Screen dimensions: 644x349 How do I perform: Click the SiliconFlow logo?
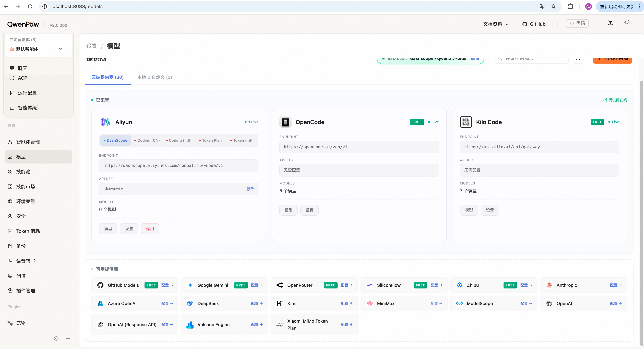click(x=370, y=285)
